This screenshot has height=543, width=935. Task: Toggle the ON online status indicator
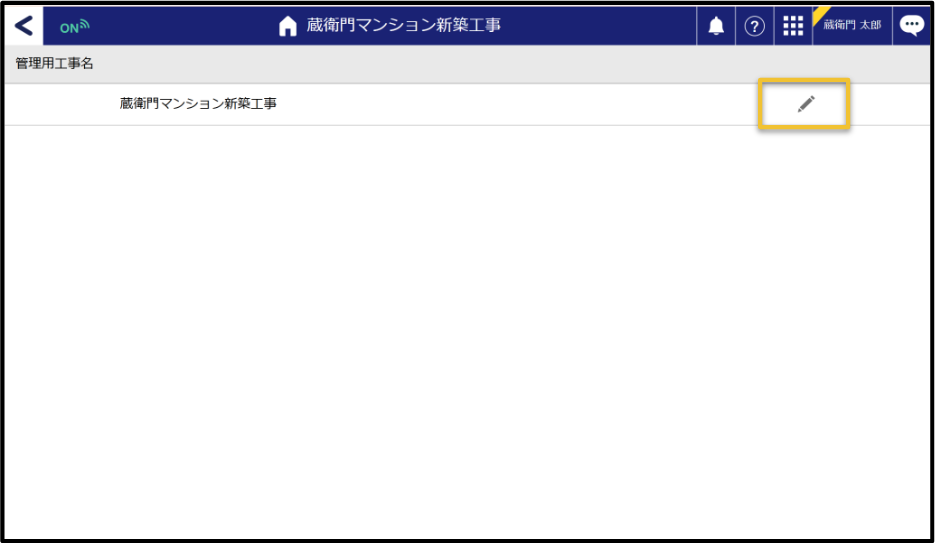click(69, 28)
